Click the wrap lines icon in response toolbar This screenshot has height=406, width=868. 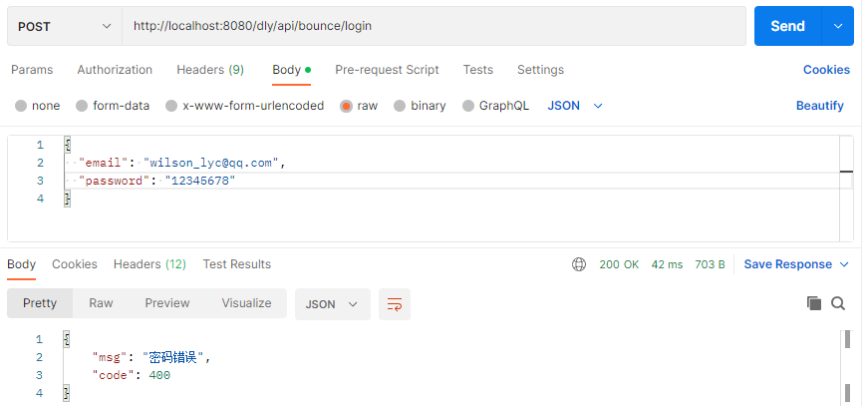pyautogui.click(x=395, y=304)
